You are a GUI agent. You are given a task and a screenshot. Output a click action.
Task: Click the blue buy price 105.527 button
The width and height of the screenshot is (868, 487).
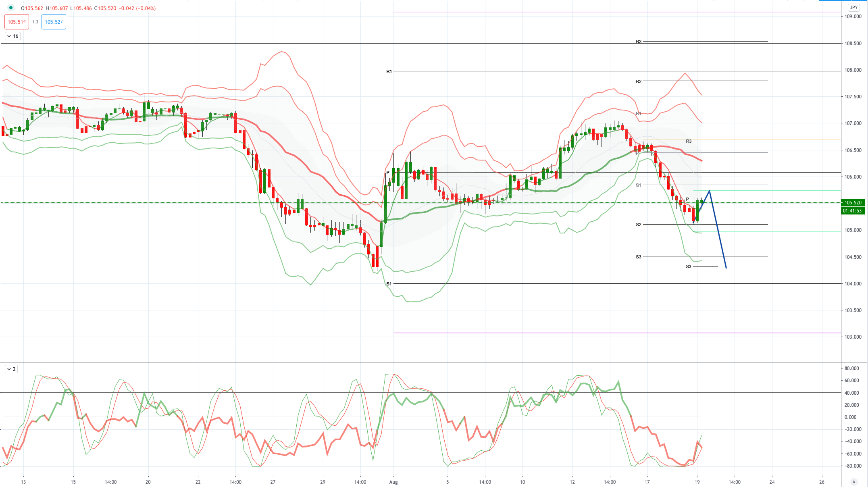[x=54, y=22]
